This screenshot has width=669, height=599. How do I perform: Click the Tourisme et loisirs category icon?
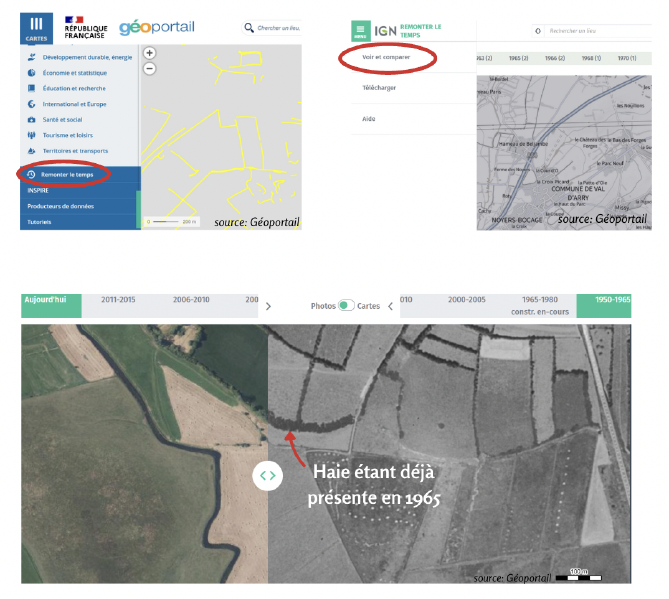point(32,135)
